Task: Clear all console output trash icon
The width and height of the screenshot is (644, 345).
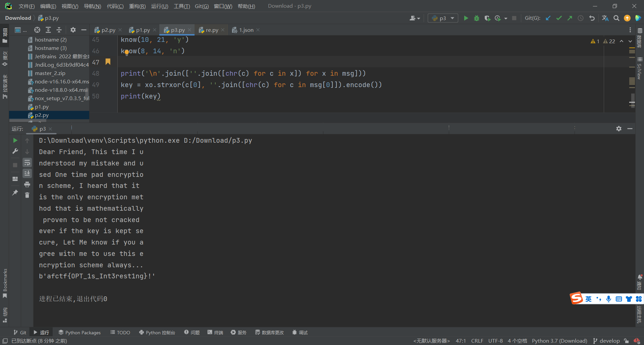Action: 27,195
